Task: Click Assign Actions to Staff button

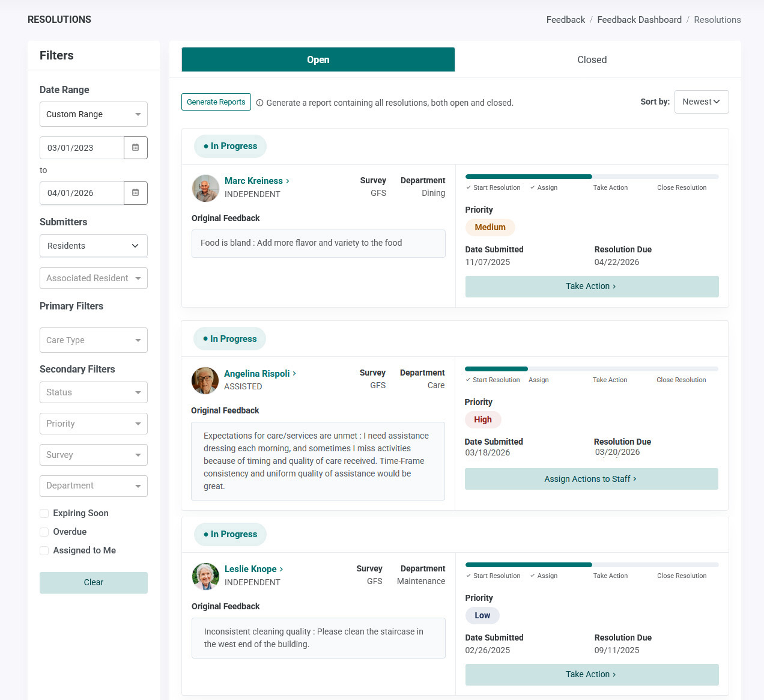Action: 591,479
